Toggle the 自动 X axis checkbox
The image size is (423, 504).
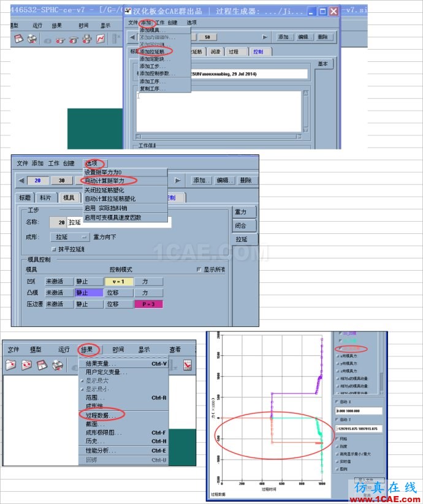(337, 402)
